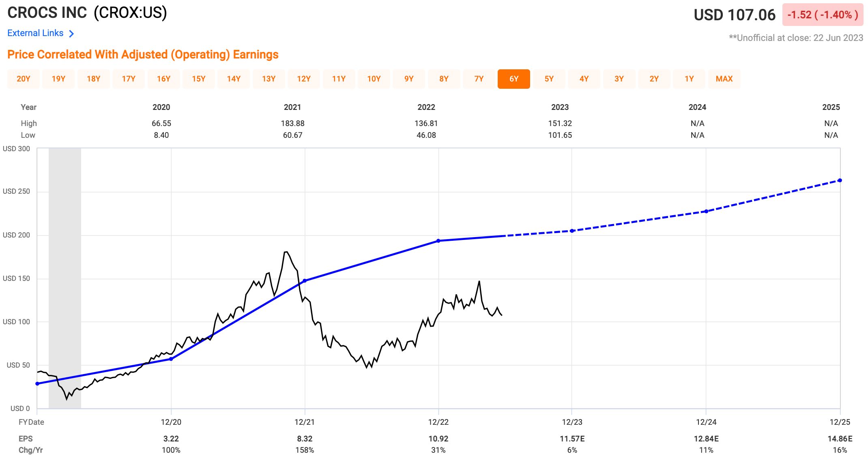This screenshot has height=458, width=868.
Task: Switch to the 3Y range
Action: [x=619, y=79]
